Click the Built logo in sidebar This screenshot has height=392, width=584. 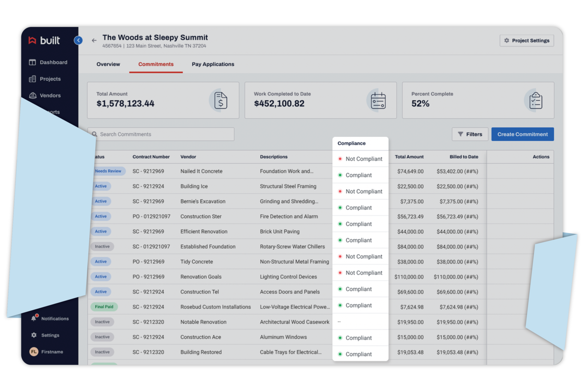(x=44, y=41)
